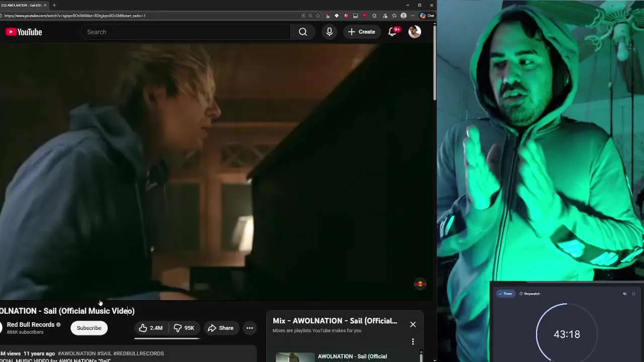The height and width of the screenshot is (362, 644).
Task: Click the browser favorites star icon
Action: point(317,16)
